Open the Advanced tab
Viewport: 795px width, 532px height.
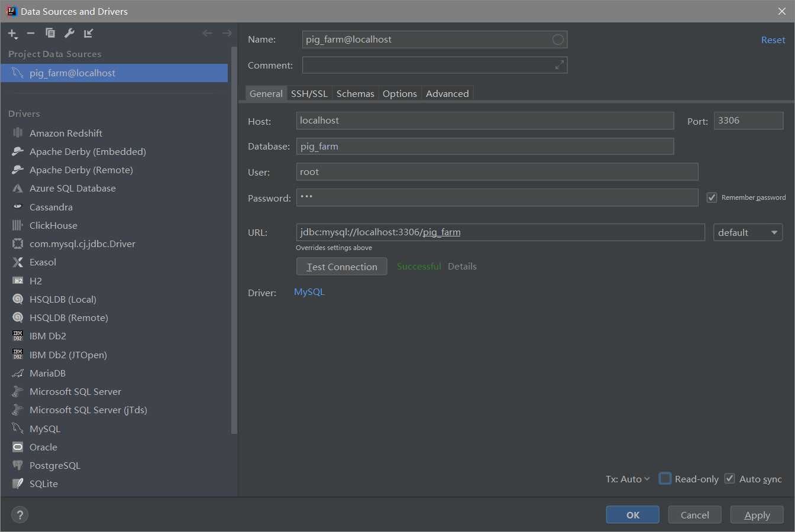click(447, 93)
